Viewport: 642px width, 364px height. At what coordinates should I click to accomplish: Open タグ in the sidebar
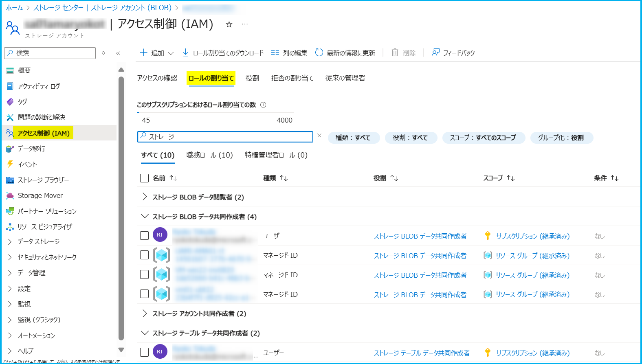tap(22, 102)
